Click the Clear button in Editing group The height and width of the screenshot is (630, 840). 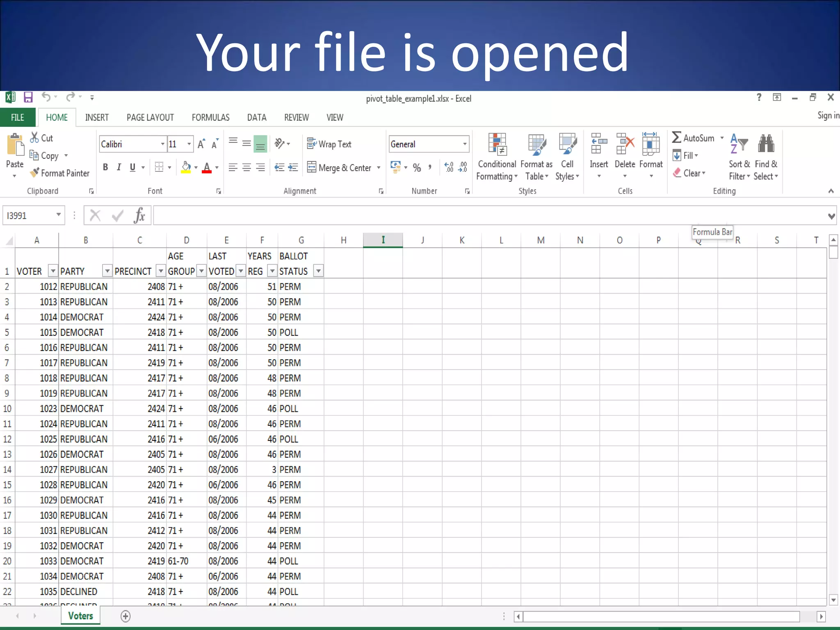[689, 173]
